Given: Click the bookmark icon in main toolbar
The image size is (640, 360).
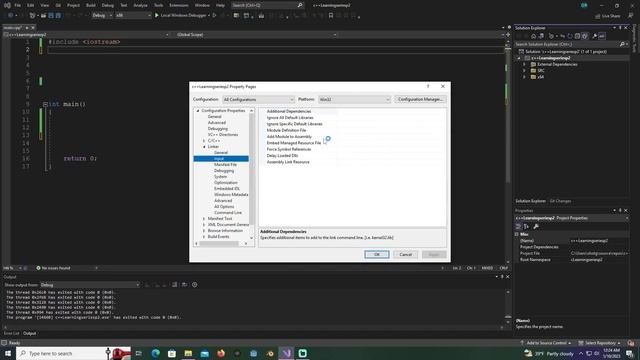Looking at the screenshot, I should 331,16.
